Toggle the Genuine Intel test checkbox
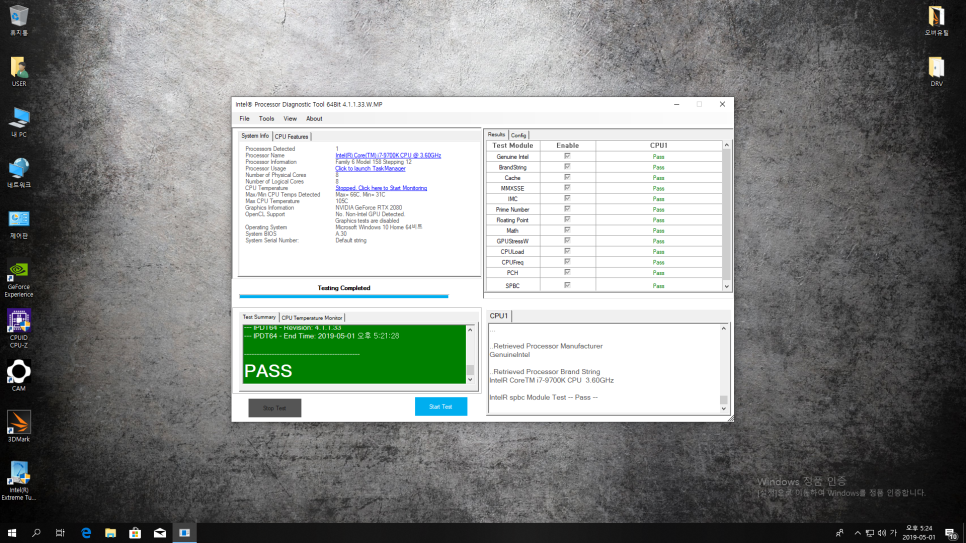 pyautogui.click(x=567, y=157)
